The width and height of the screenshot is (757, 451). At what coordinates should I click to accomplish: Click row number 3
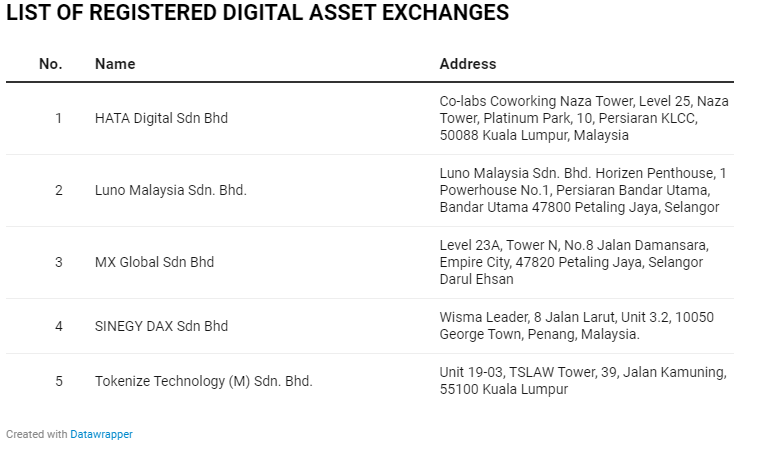[58, 262]
